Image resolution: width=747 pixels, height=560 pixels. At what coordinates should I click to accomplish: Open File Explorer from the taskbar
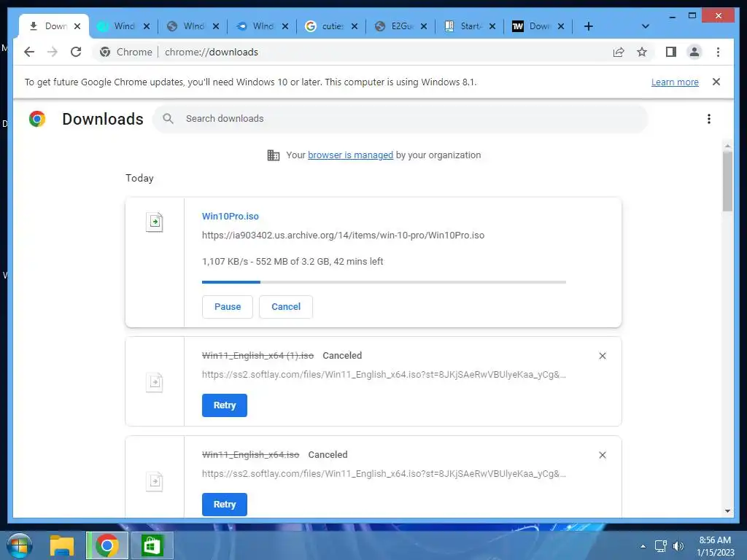point(62,545)
